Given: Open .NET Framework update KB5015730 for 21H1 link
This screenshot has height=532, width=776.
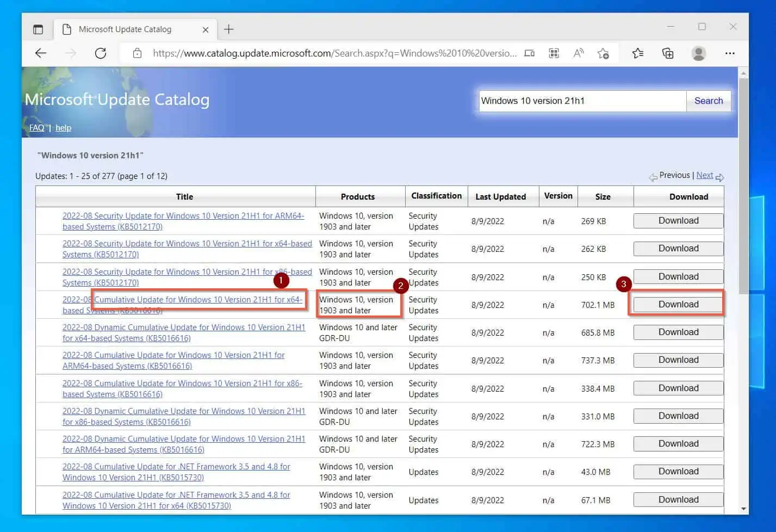Looking at the screenshot, I should 176,472.
